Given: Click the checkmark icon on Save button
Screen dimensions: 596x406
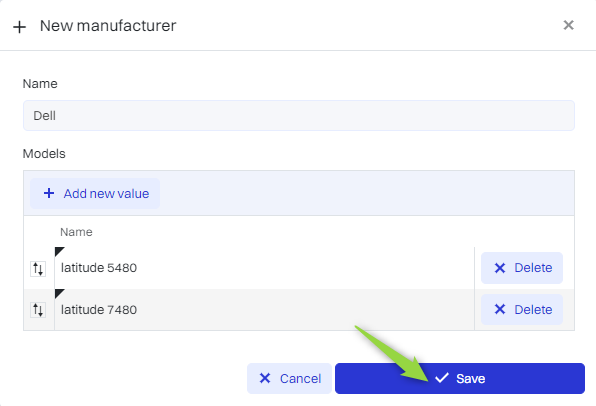Looking at the screenshot, I should [442, 378].
